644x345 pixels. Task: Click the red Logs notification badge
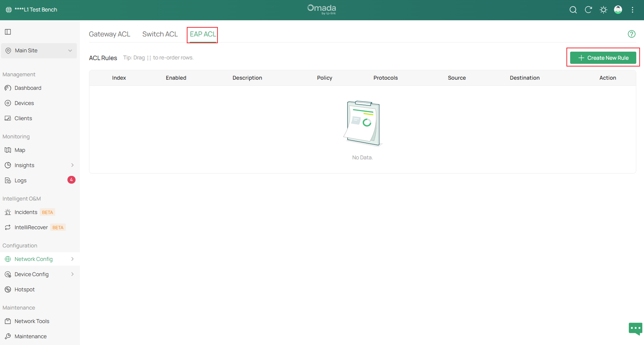tap(71, 180)
